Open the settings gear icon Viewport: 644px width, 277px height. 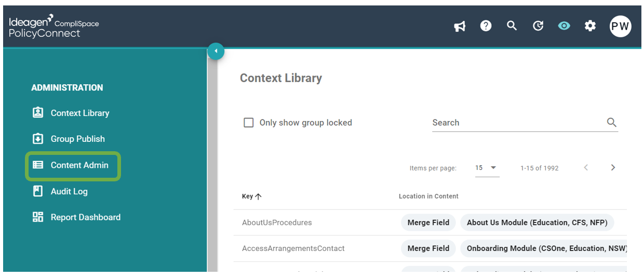(x=590, y=25)
